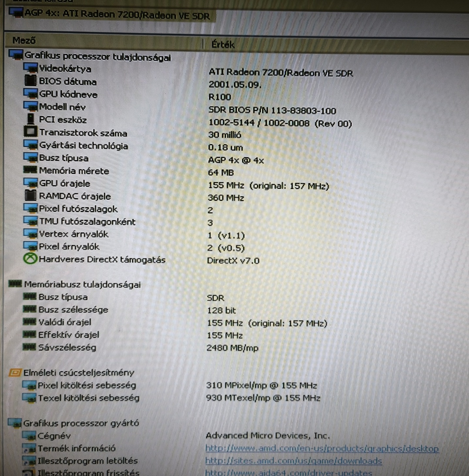The image size is (469, 476).
Task: Click the Elméleti csúcsteljesítmény section icon
Action: pyautogui.click(x=15, y=372)
